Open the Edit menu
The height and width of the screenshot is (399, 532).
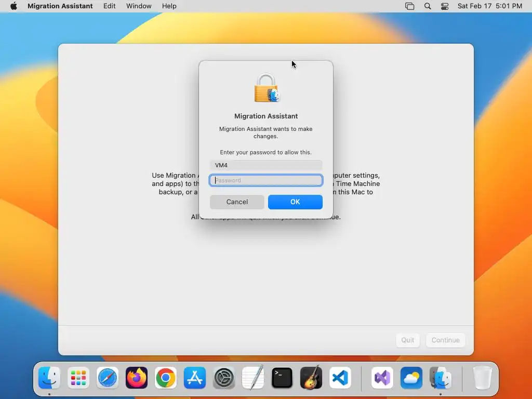[x=109, y=6]
